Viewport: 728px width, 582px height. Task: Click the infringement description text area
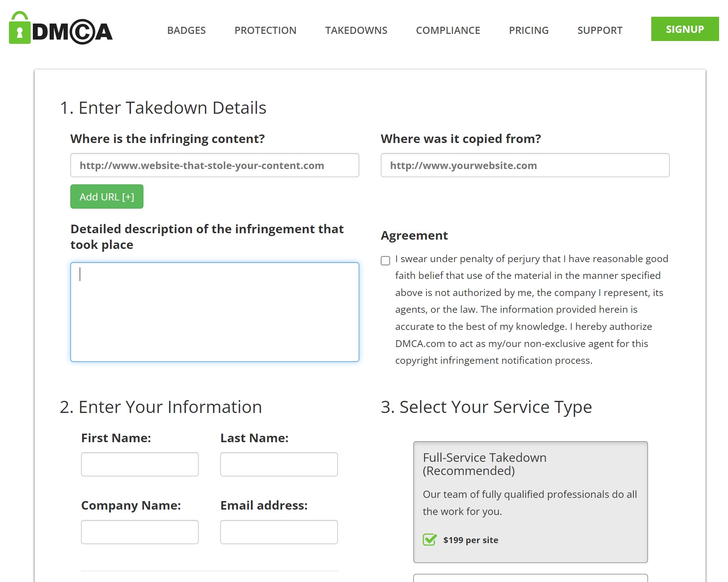click(x=214, y=312)
